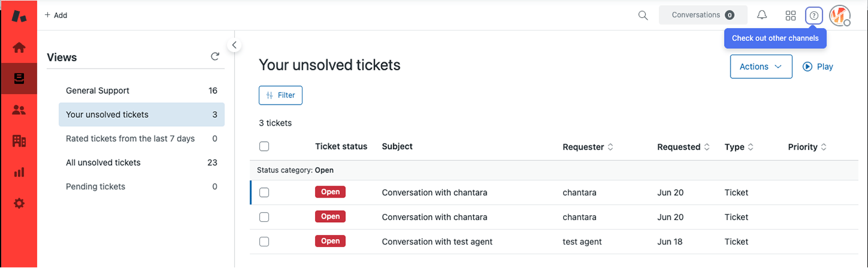The width and height of the screenshot is (868, 268).
Task: Toggle the select-all tickets checkbox
Action: tap(264, 146)
